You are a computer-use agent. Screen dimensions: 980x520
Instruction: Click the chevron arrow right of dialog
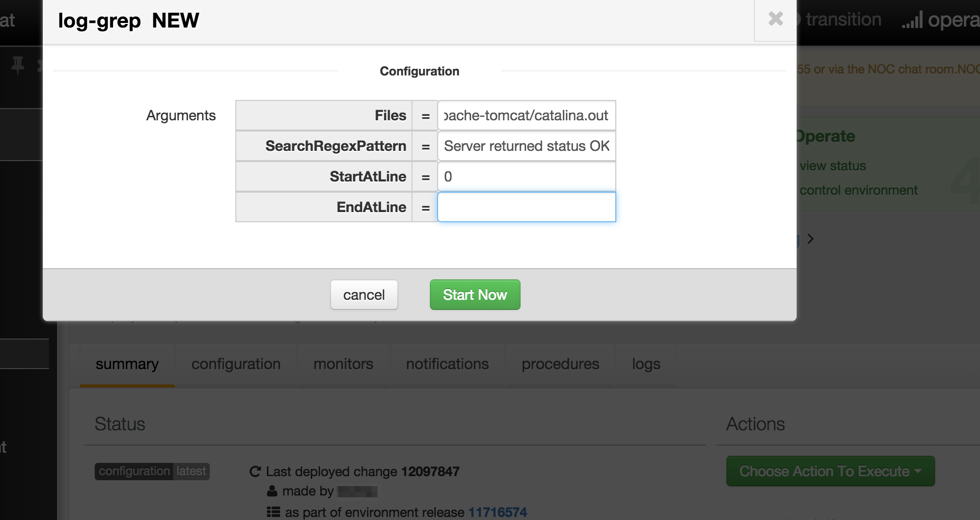point(810,239)
